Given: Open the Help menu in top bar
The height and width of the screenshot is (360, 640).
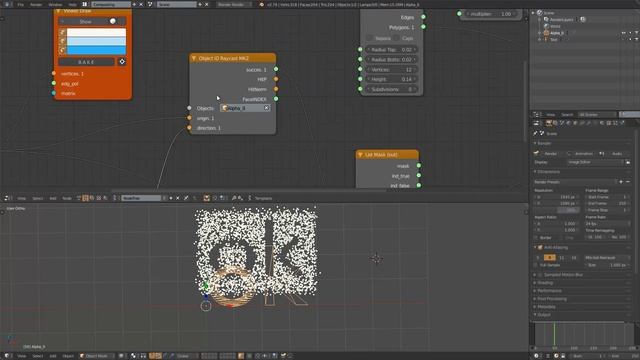Looking at the screenshot, I should coord(72,4).
